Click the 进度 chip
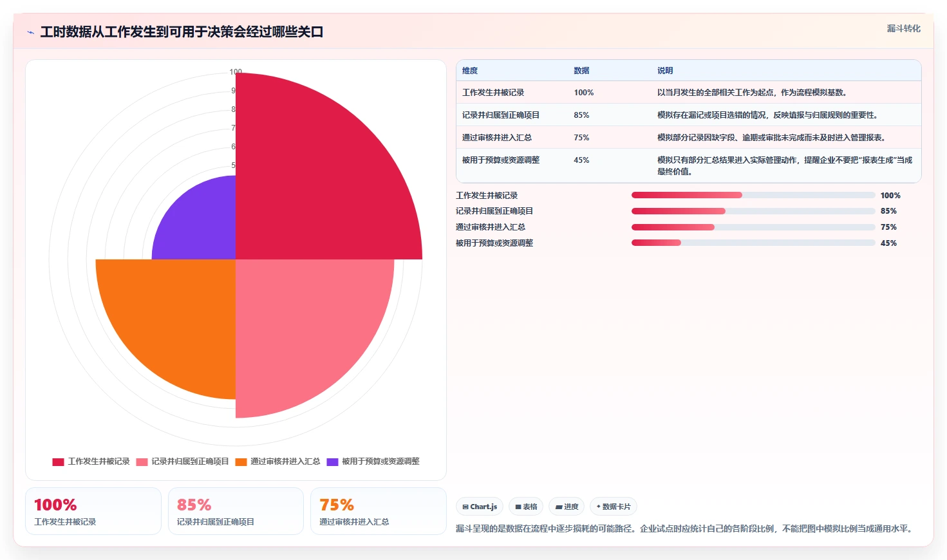The height and width of the screenshot is (560, 947). 567,507
